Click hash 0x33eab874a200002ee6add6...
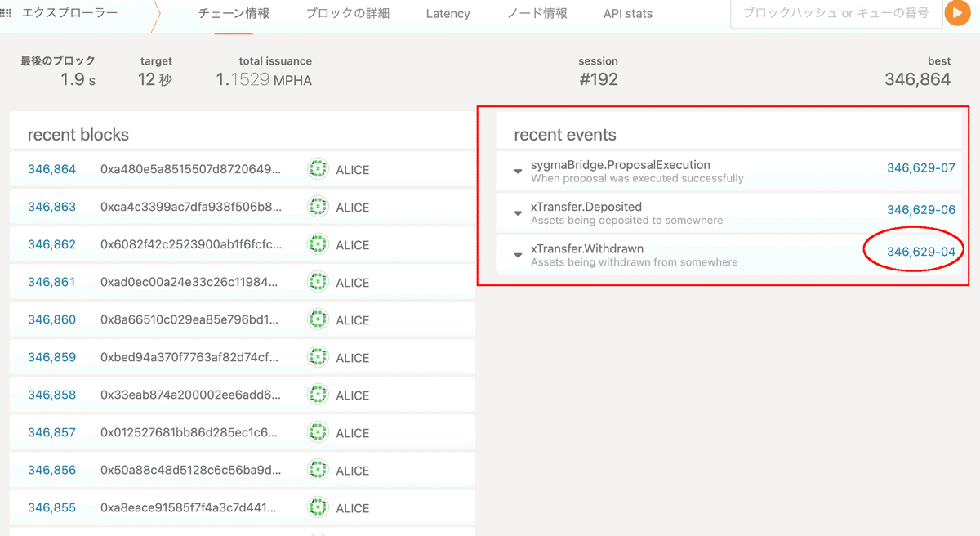This screenshot has height=536, width=980. [190, 395]
